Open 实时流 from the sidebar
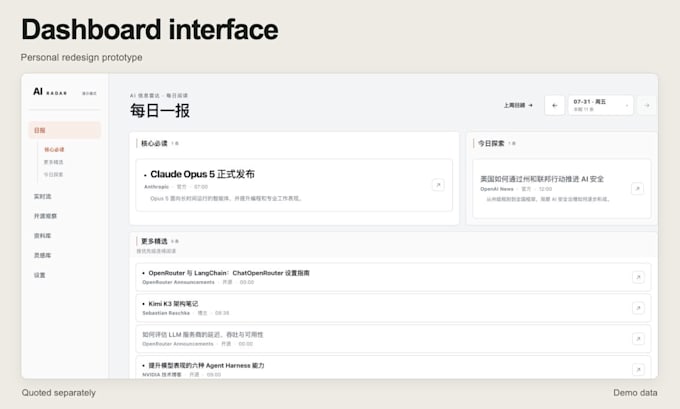Screen dimensions: 680x409 click(x=42, y=196)
